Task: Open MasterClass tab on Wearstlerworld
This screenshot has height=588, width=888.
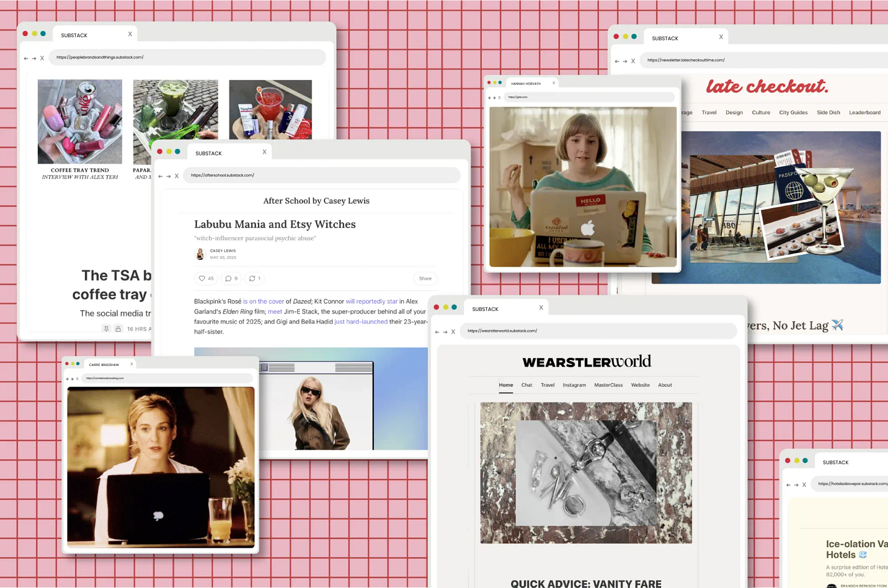Action: pyautogui.click(x=608, y=385)
